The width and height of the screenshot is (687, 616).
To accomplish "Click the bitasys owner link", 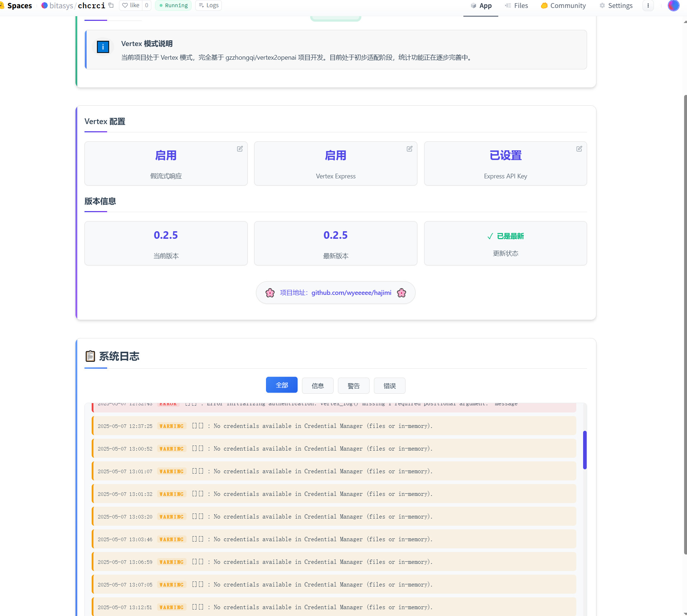I will click(61, 6).
